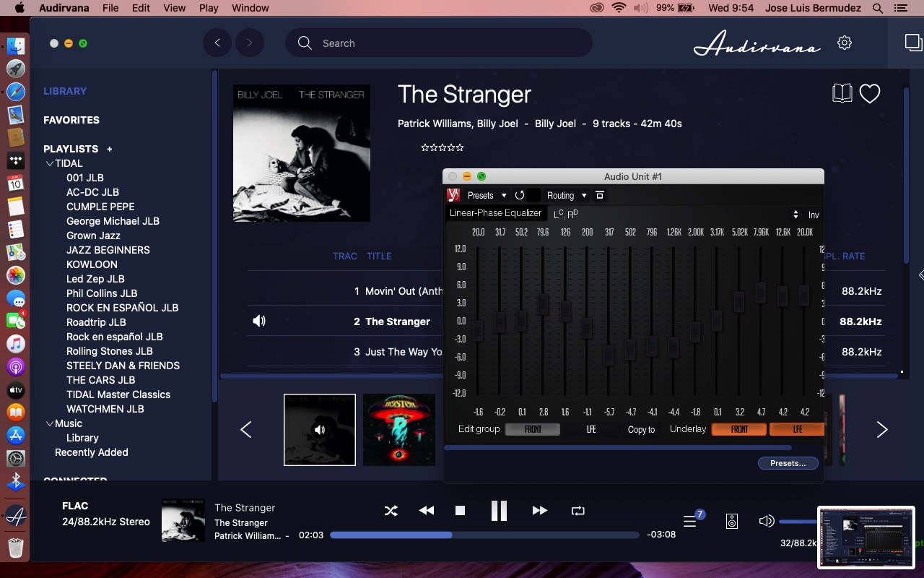Open the Audirvana application menu
Image resolution: width=924 pixels, height=578 pixels.
point(64,8)
